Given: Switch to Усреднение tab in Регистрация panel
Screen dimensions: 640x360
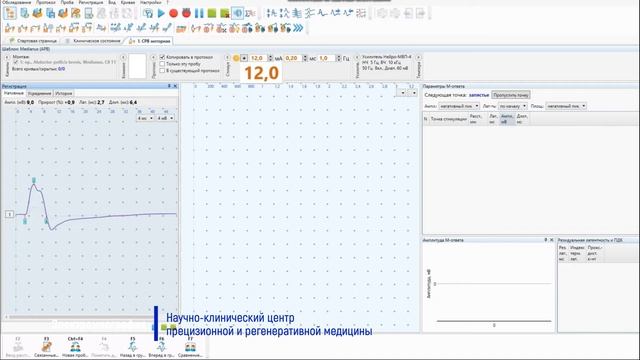Looking at the screenshot, I should click(40, 93).
